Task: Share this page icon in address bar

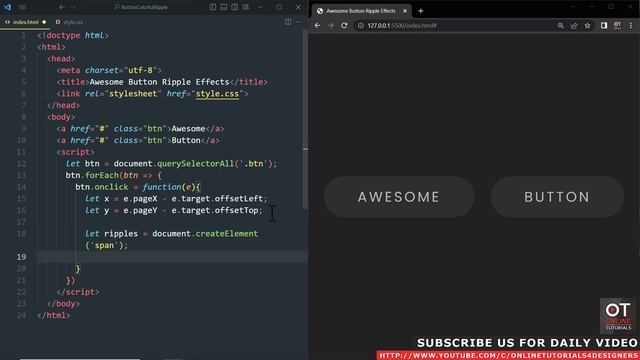Action: pyautogui.click(x=574, y=25)
